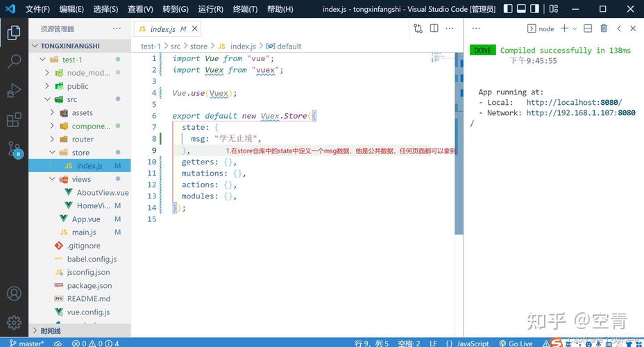Click the store breadcrumb segment
Screen dimensions: 644x347
(x=198, y=46)
